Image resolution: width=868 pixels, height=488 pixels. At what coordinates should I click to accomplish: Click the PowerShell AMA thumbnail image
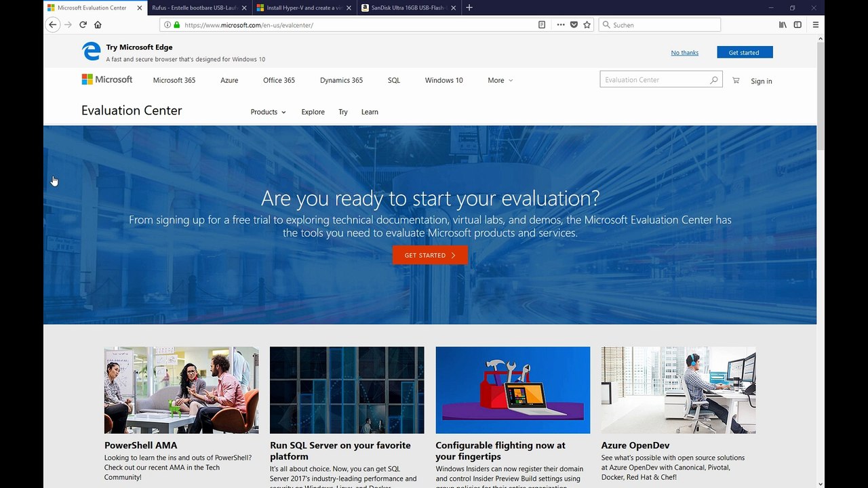click(181, 390)
